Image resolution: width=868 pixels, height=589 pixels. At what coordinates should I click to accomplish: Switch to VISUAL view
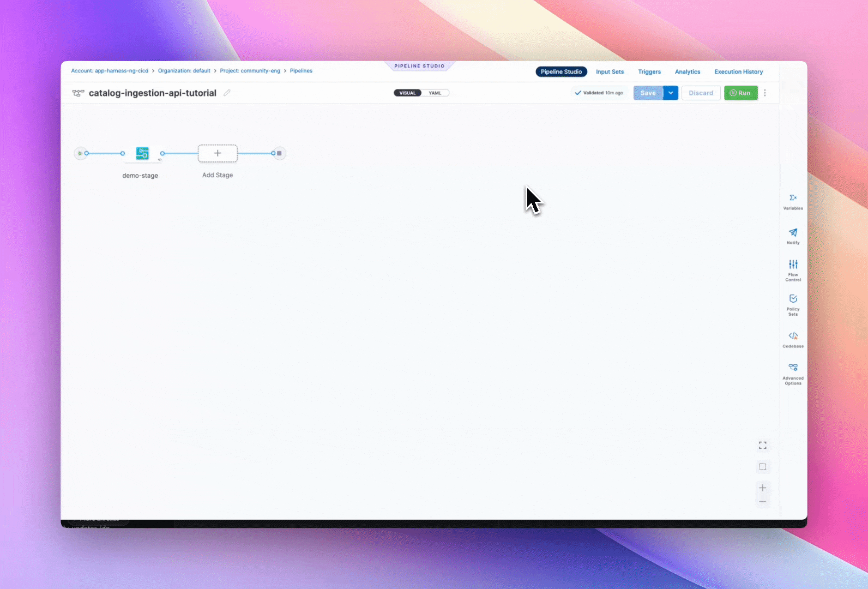coord(407,93)
